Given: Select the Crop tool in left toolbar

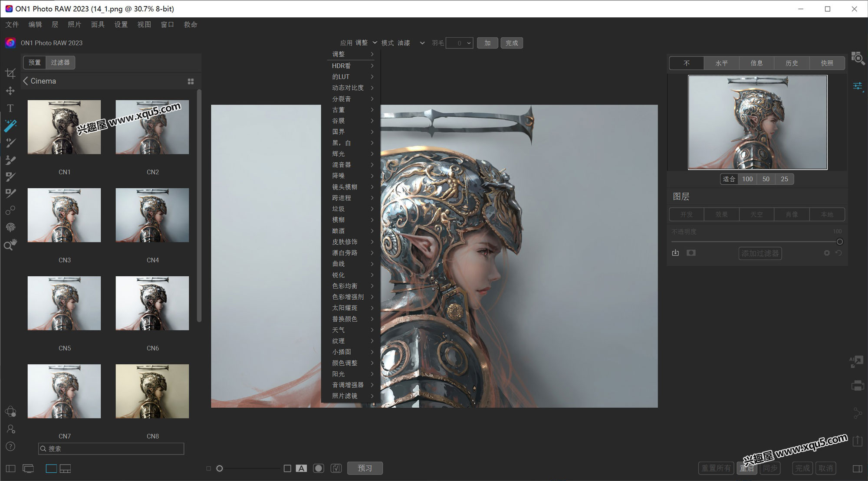Looking at the screenshot, I should point(10,73).
